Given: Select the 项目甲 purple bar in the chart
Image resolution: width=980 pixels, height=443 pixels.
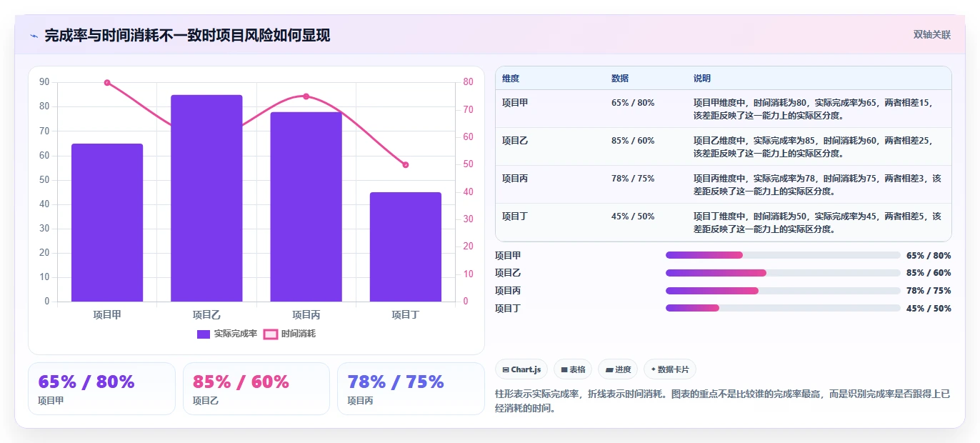Looking at the screenshot, I should click(107, 223).
